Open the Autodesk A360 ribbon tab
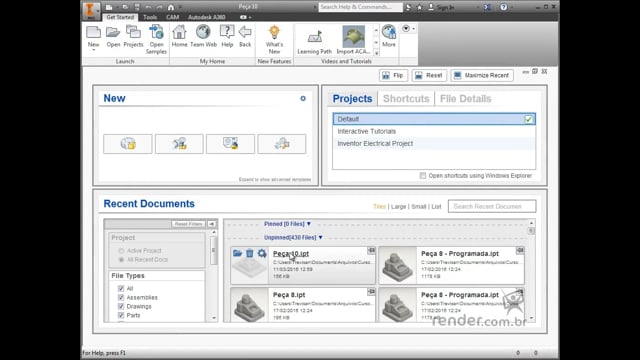Screen dimensions: 640x360 coord(207,17)
